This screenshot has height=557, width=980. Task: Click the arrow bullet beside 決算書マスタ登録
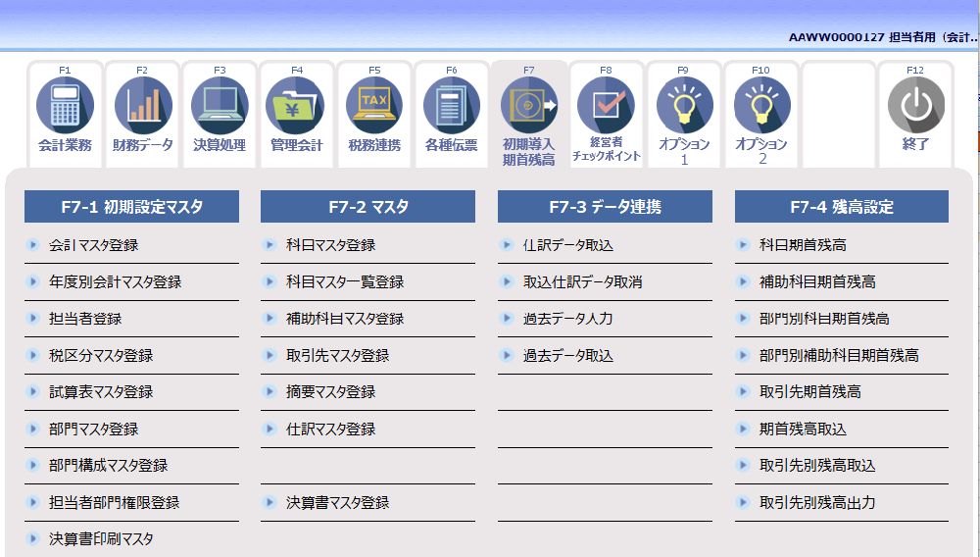269,502
